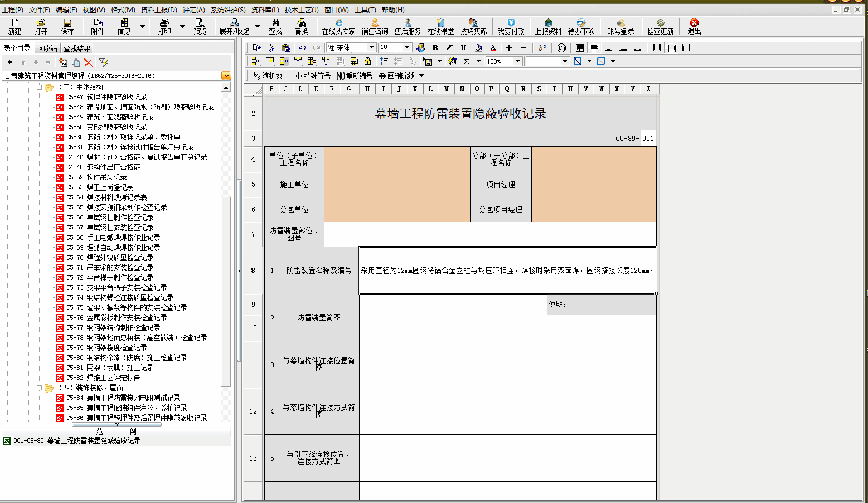Click the lock cell icon in toolbar

click(x=367, y=61)
